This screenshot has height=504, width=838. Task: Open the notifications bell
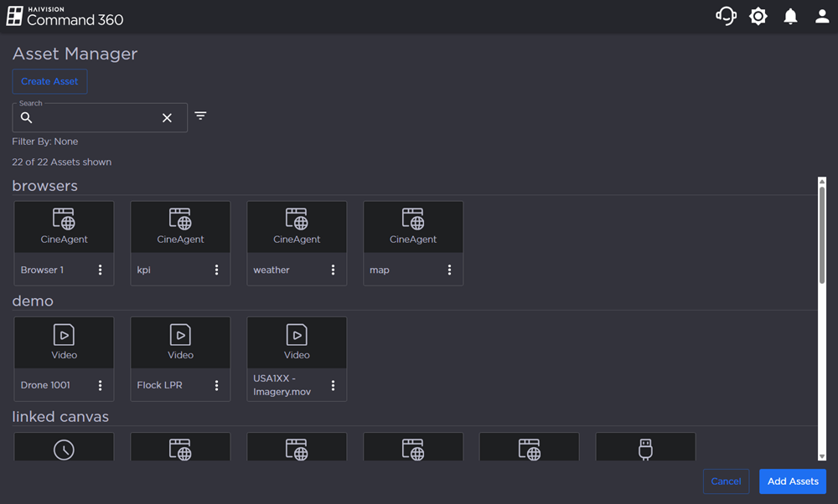click(790, 17)
